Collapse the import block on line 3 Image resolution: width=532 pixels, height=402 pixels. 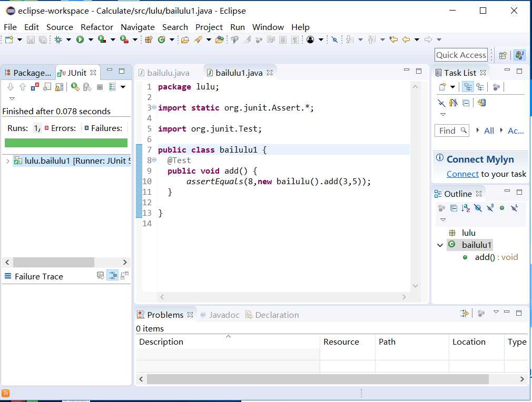point(154,107)
